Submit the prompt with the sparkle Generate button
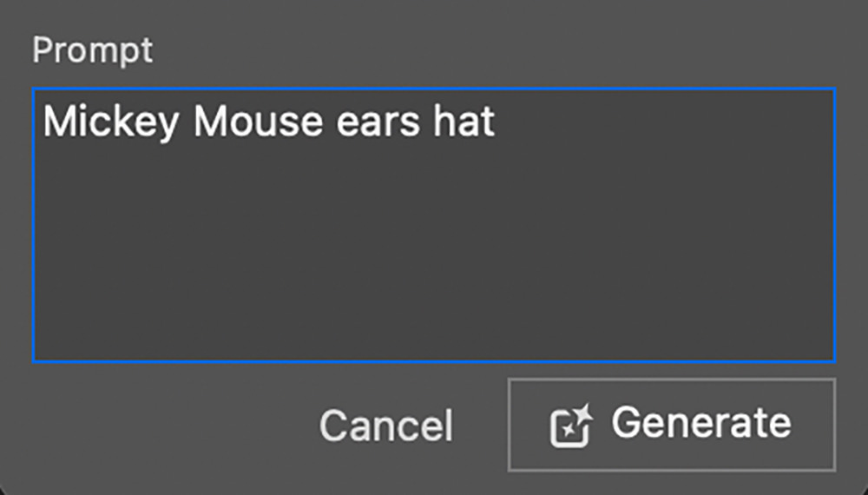Image resolution: width=868 pixels, height=495 pixels. 672,425
